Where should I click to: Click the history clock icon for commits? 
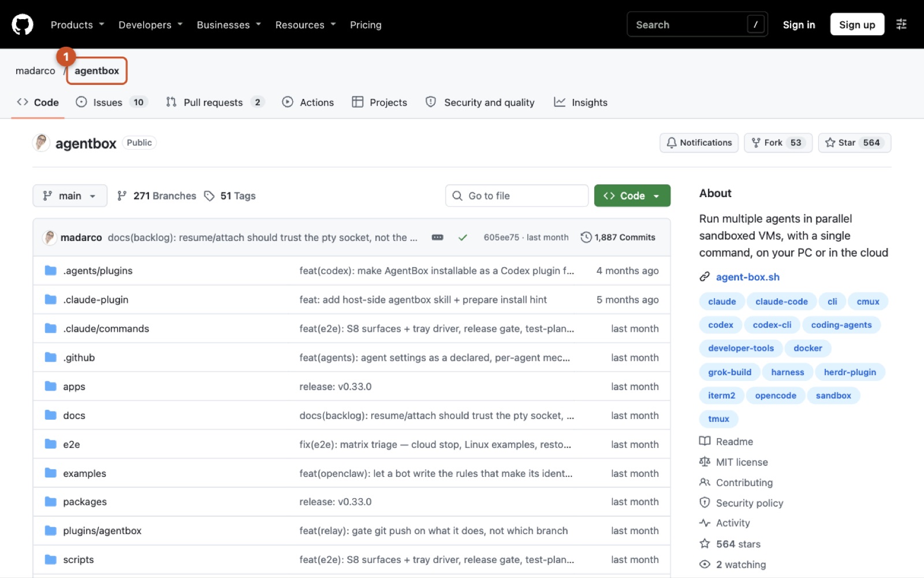click(586, 238)
